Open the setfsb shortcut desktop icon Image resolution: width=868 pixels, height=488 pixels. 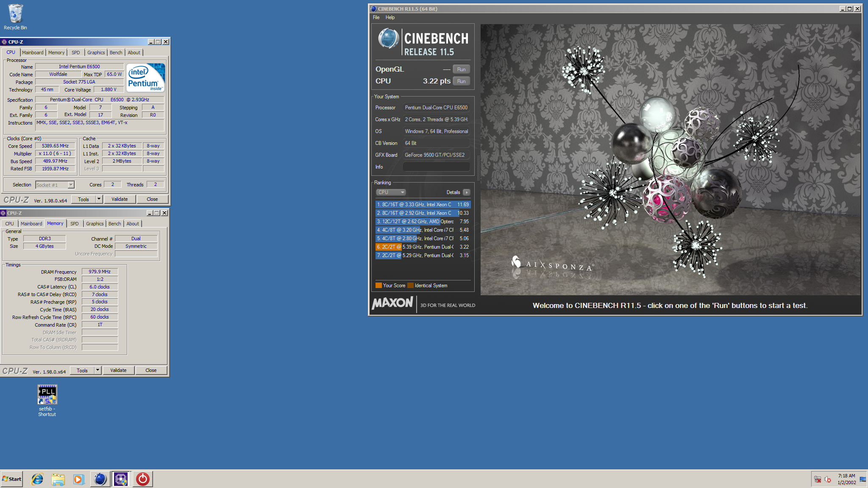pyautogui.click(x=47, y=400)
